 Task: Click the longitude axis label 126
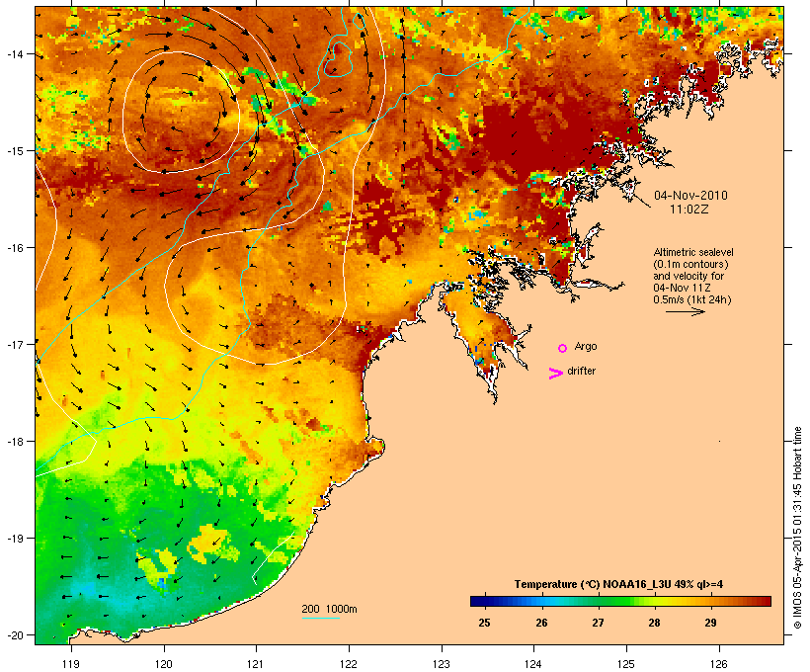coord(719,664)
